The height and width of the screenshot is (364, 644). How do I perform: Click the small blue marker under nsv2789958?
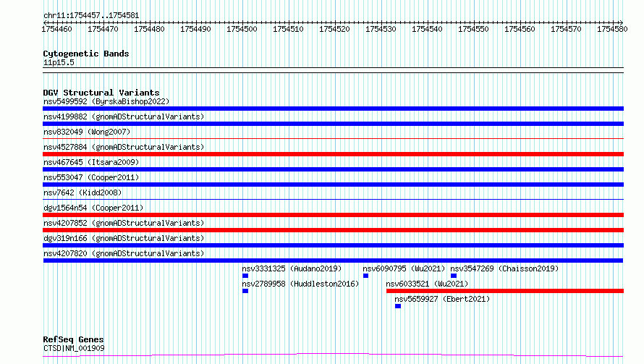click(x=245, y=291)
